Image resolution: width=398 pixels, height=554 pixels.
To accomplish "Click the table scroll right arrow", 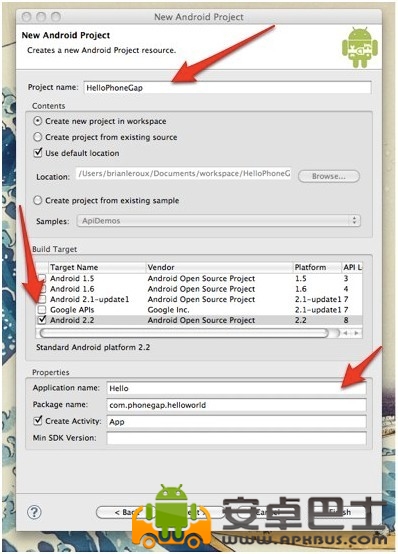I will 357,333.
